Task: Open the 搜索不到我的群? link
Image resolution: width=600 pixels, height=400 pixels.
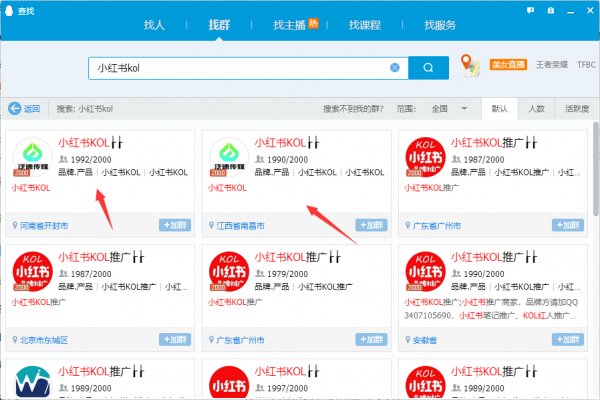Action: tap(353, 109)
